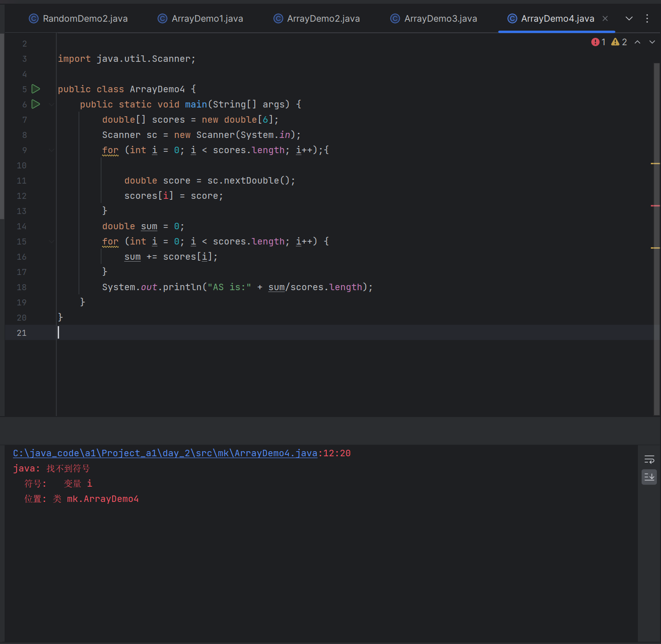The image size is (661, 644).
Task: Click ':12:20' error location text
Action: [x=335, y=453]
